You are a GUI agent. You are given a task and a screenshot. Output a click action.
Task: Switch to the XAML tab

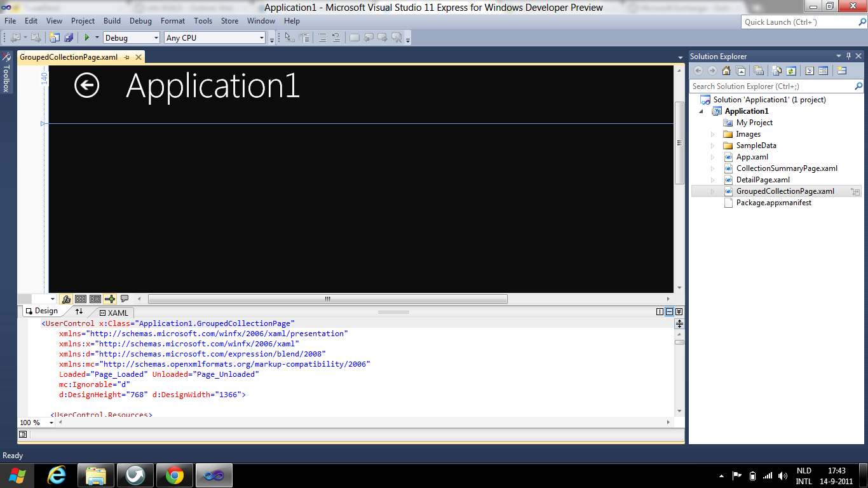point(114,313)
